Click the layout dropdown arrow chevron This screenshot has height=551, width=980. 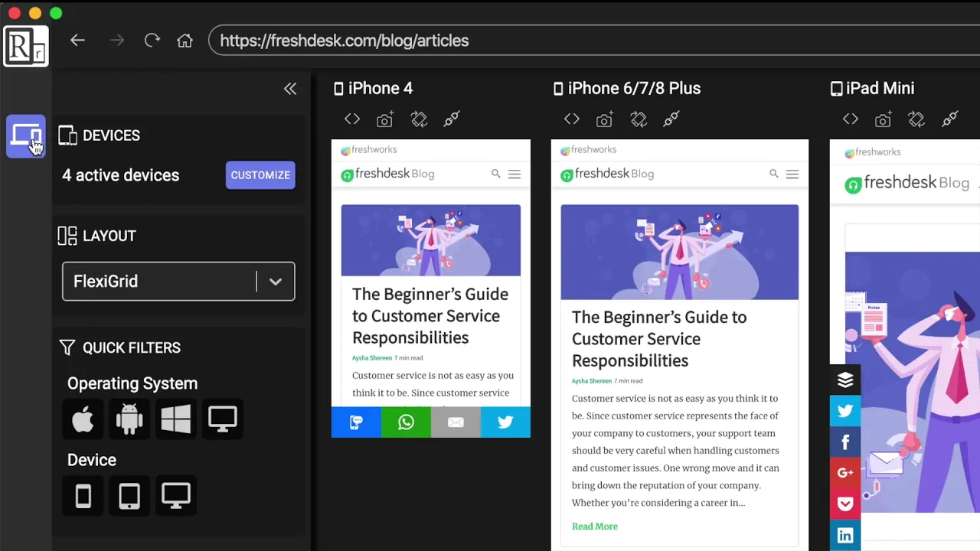[276, 282]
